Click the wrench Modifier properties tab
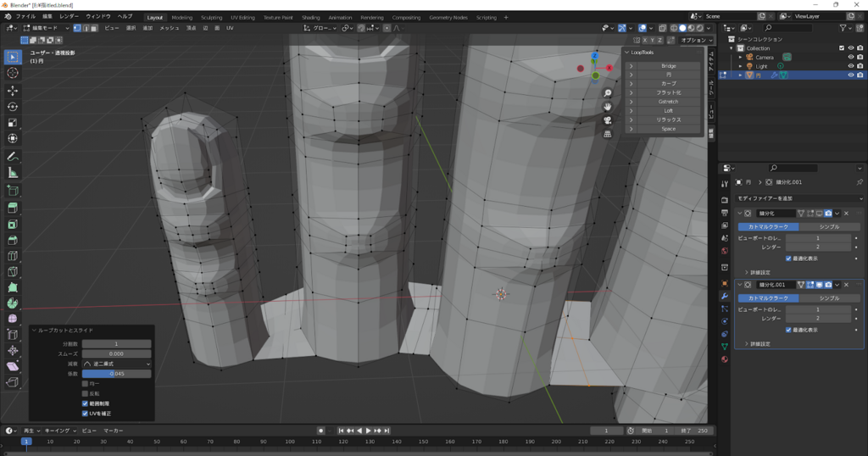868x456 pixels. [x=724, y=296]
